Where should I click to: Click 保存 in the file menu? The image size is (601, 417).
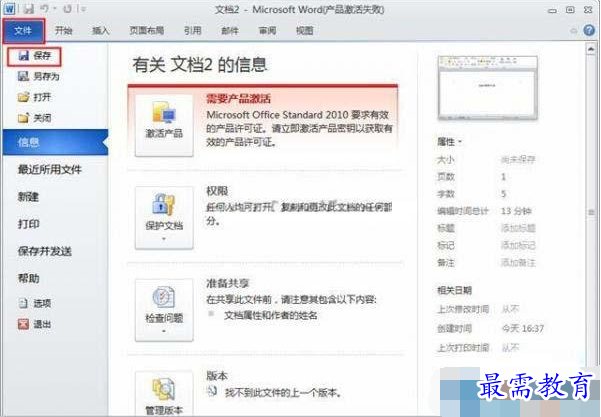34,56
